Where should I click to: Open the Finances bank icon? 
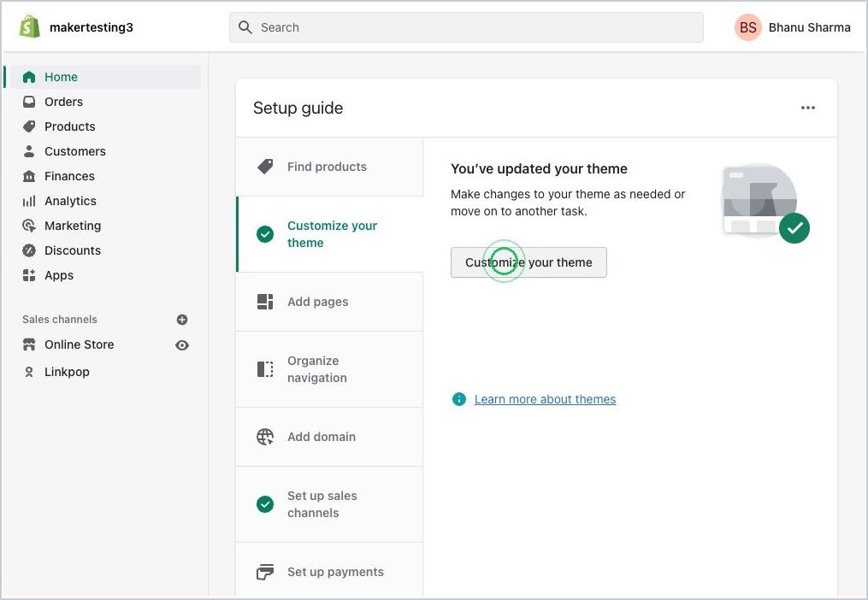tap(29, 176)
